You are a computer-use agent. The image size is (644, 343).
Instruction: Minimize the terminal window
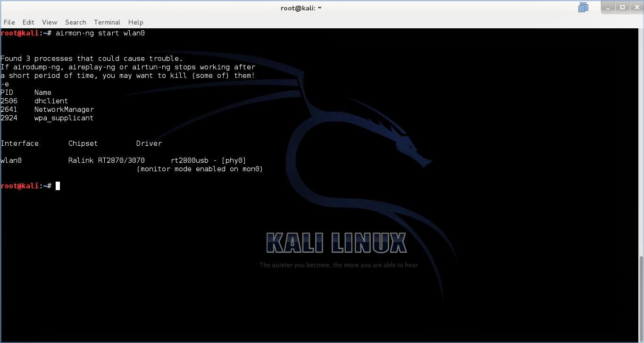tap(609, 7)
